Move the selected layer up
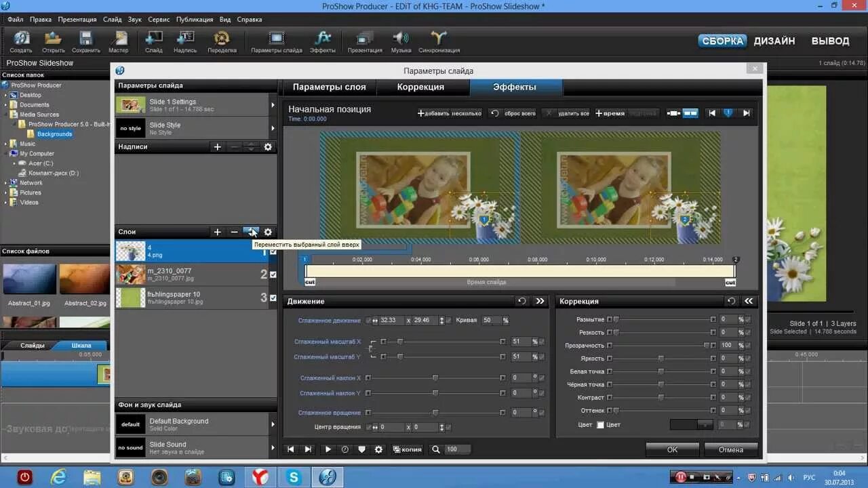The width and height of the screenshot is (868, 488). (x=251, y=230)
